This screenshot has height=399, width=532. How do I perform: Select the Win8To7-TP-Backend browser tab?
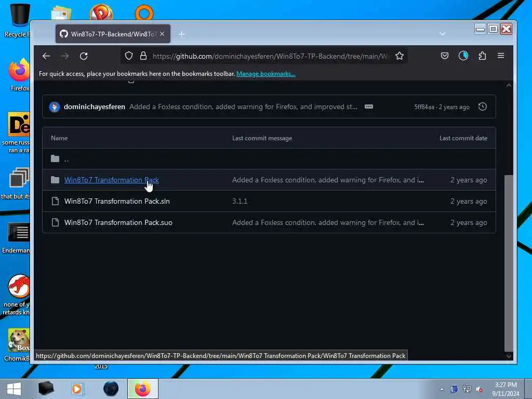tap(113, 34)
